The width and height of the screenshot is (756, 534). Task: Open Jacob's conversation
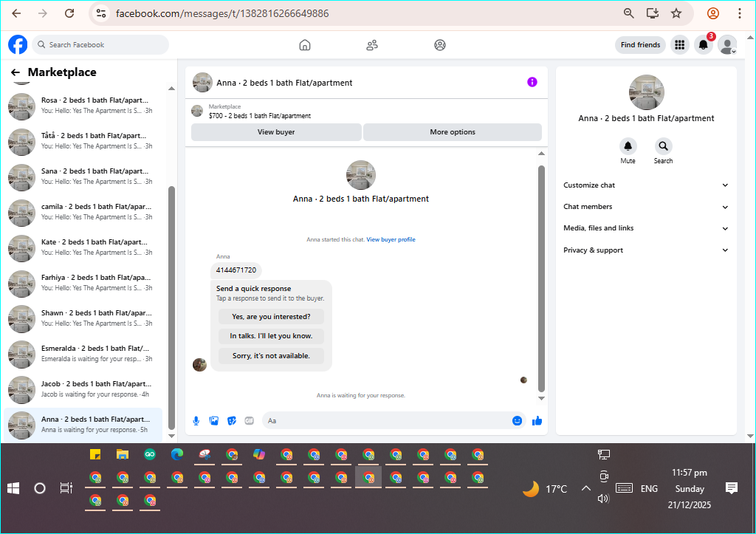coord(84,390)
